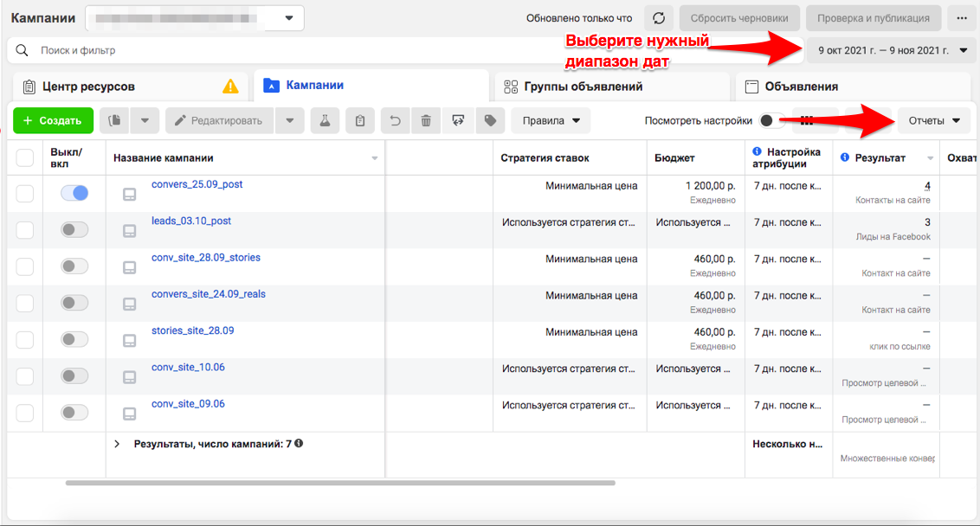Click the campaign icon for convers_25.09_post
Screen dimensions: 980x526
[x=129, y=195]
